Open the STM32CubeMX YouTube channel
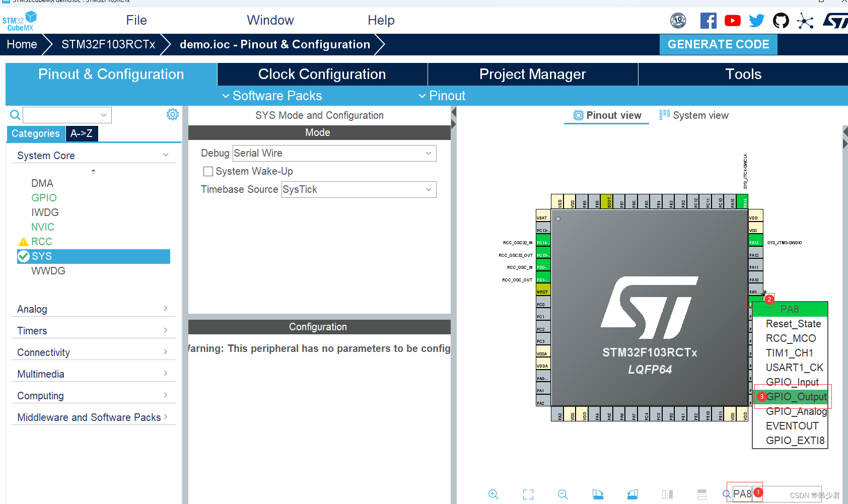Image resolution: width=848 pixels, height=504 pixels. (733, 21)
